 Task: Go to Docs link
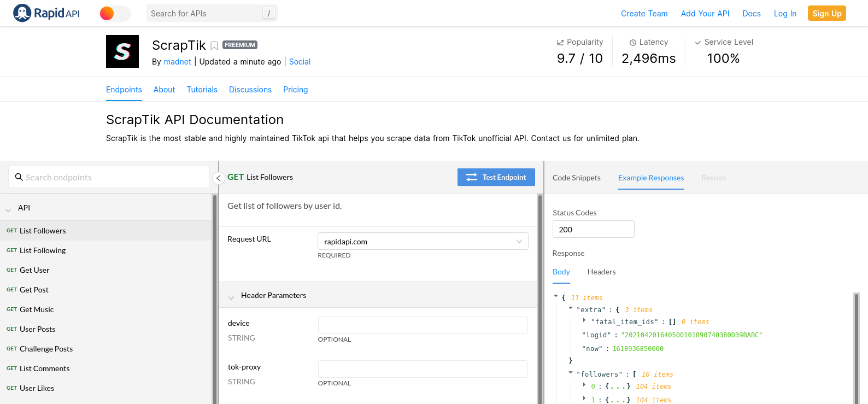pyautogui.click(x=752, y=14)
